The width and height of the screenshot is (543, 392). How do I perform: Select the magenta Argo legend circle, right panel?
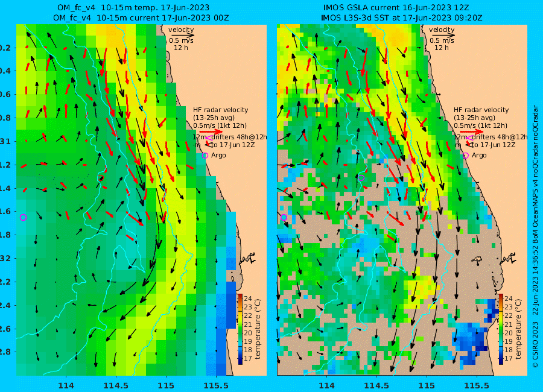pyautogui.click(x=466, y=156)
